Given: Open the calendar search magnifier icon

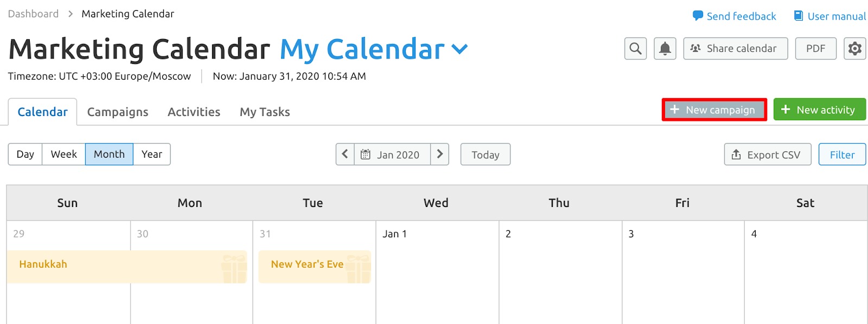Looking at the screenshot, I should (635, 49).
